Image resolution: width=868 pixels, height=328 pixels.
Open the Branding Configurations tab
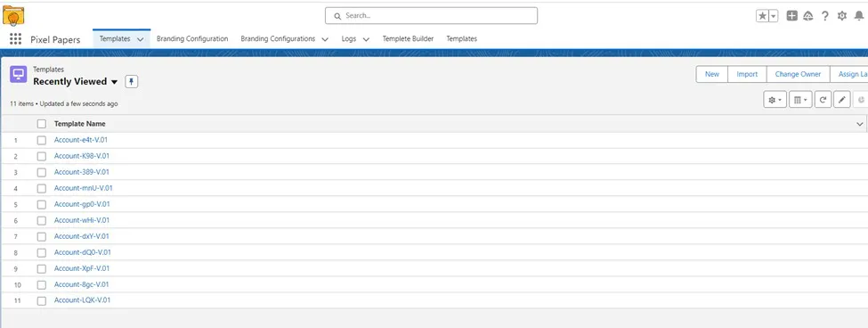coord(278,39)
